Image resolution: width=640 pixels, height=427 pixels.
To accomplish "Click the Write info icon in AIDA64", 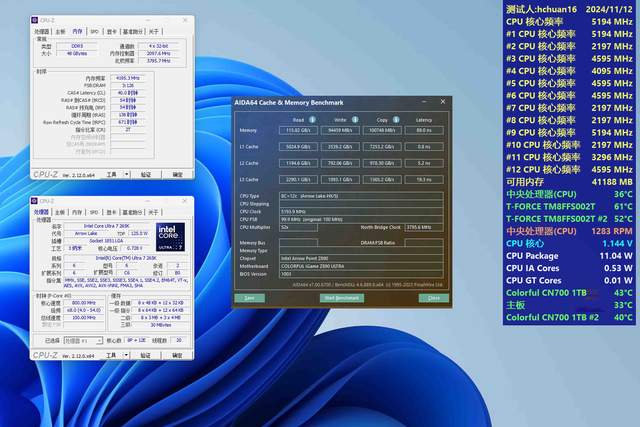I will 355,120.
